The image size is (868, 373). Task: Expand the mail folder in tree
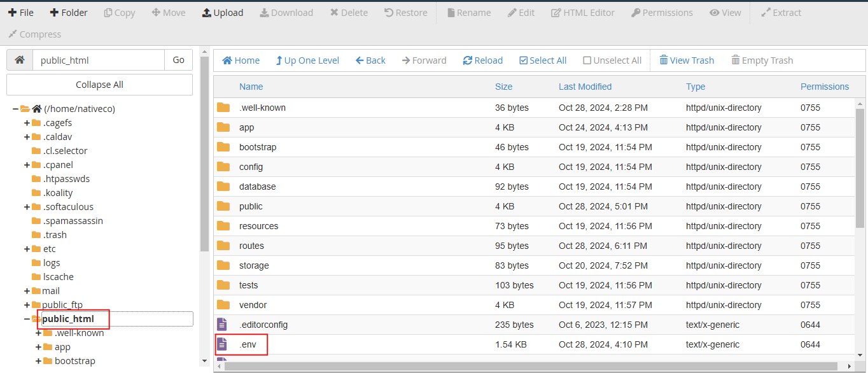click(x=27, y=291)
